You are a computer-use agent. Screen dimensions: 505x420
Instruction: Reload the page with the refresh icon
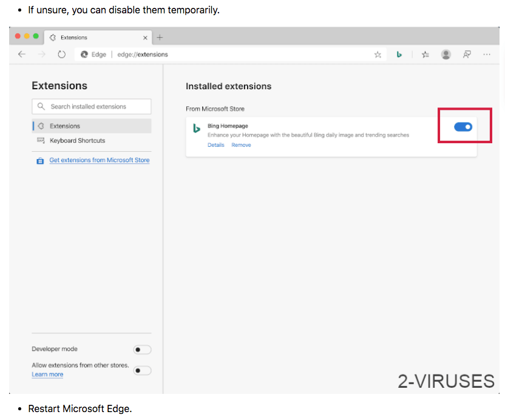pyautogui.click(x=61, y=55)
